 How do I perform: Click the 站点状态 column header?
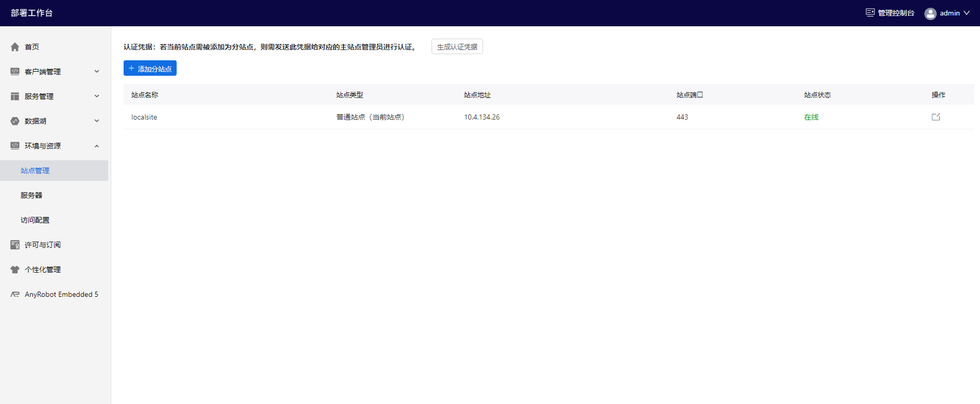coord(818,95)
